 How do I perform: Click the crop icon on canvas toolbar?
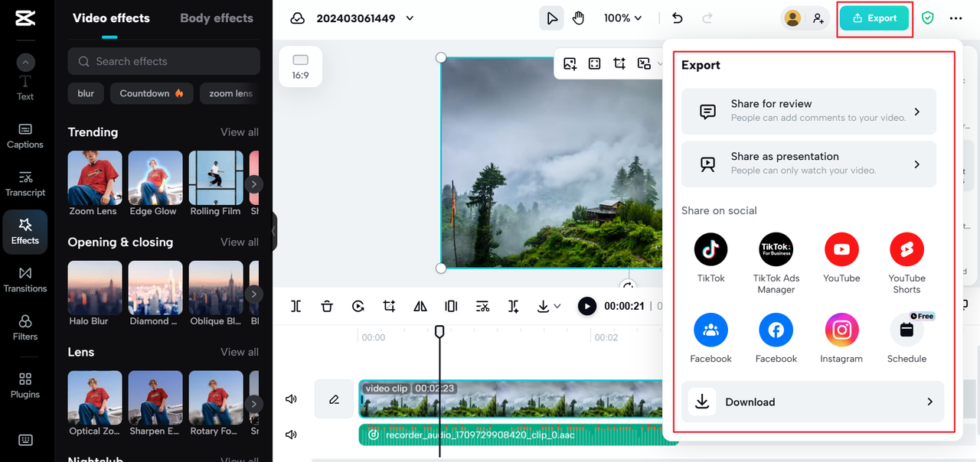(619, 64)
